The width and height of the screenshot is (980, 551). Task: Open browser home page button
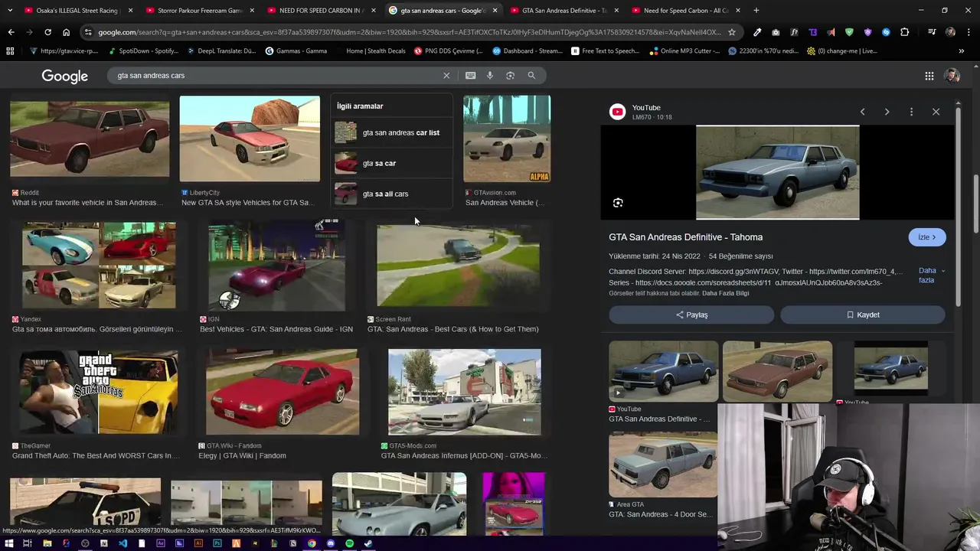coord(66,32)
